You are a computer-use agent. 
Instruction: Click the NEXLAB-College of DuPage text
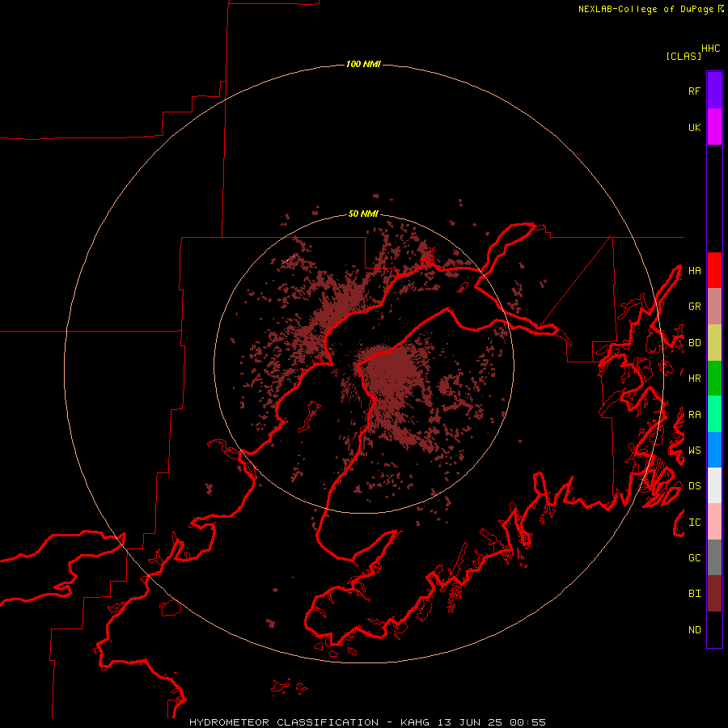pos(645,9)
